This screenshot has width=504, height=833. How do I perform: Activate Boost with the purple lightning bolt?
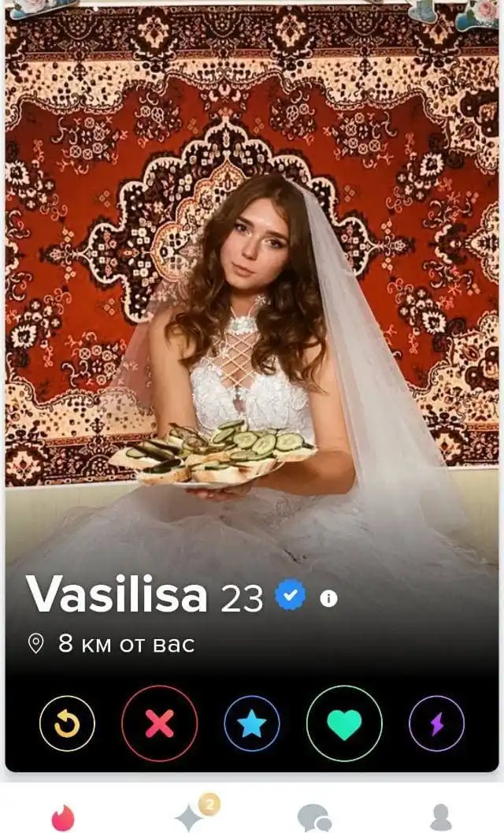pyautogui.click(x=436, y=723)
